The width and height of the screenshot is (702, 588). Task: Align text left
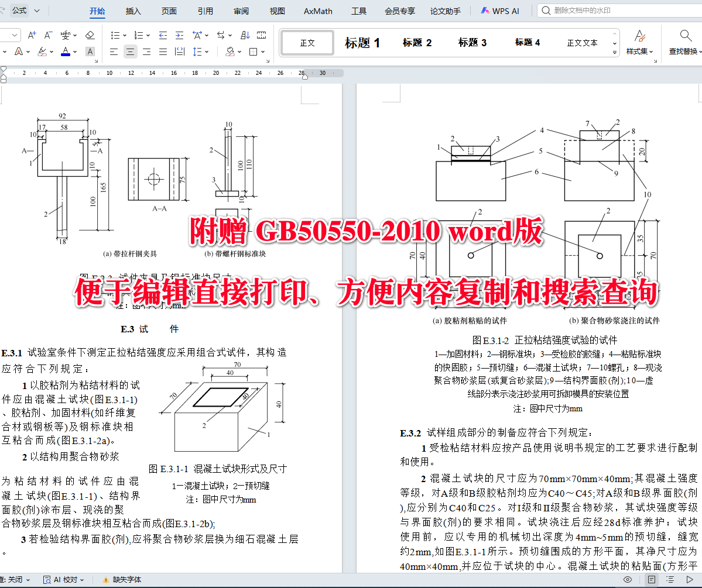coord(114,52)
